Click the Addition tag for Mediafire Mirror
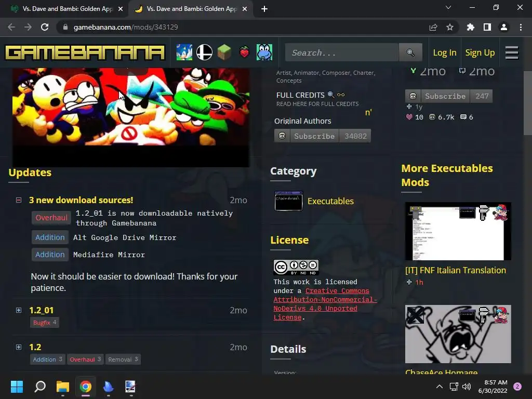 tap(50, 255)
